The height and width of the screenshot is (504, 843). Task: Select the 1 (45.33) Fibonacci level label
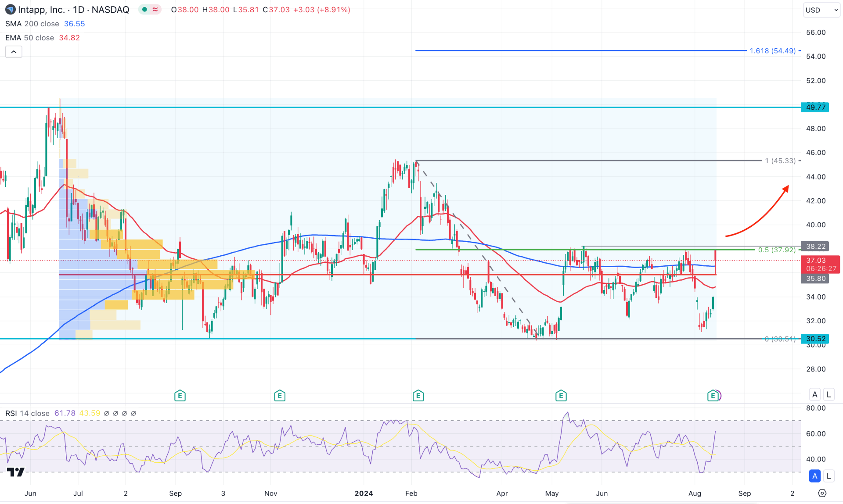tap(780, 161)
